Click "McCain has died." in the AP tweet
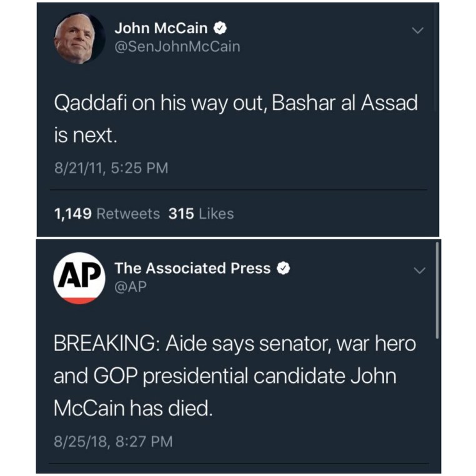Viewport: 476px width, 476px height. (133, 409)
